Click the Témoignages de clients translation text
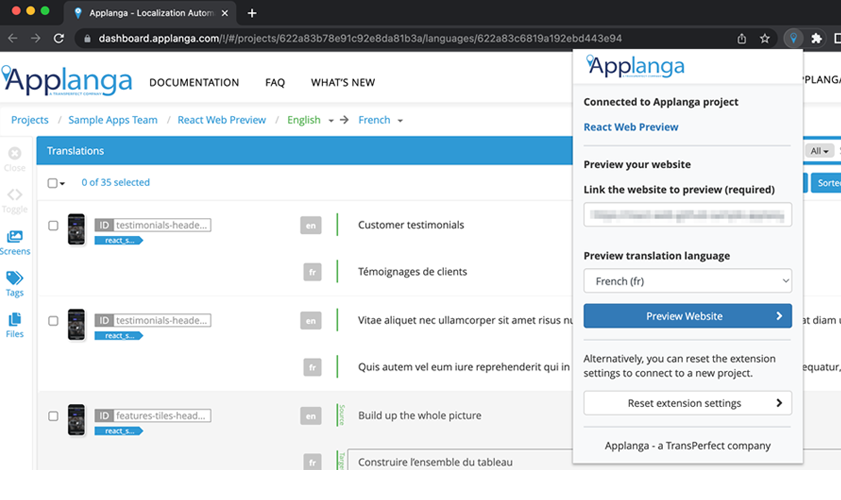The image size is (841, 500). point(412,272)
